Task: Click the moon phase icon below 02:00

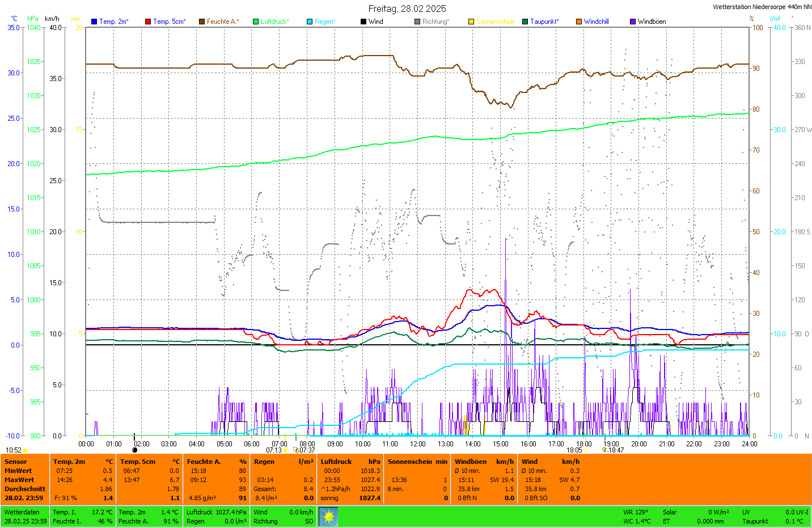Action: (134, 450)
